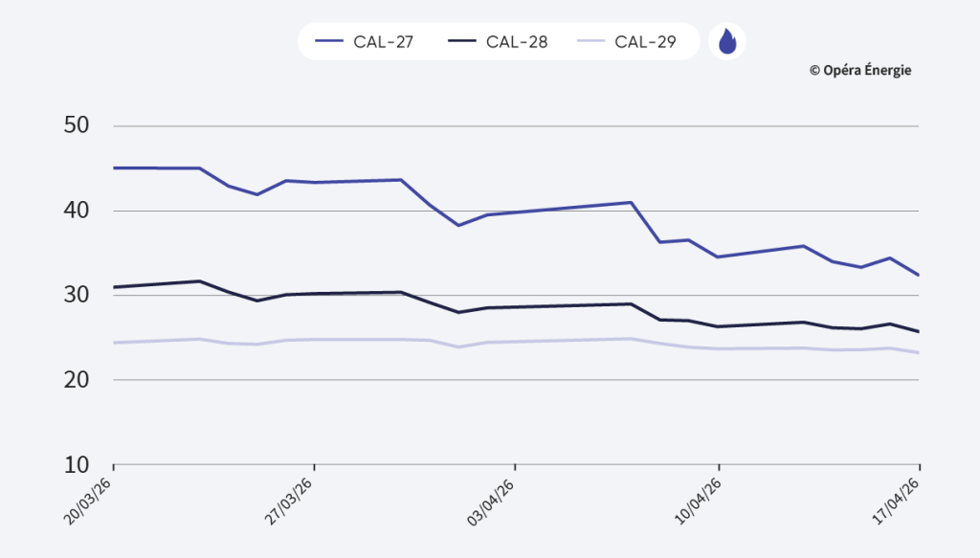Viewport: 980px width, 558px height.
Task: Select the 30 y-axis label
Action: coord(76,296)
